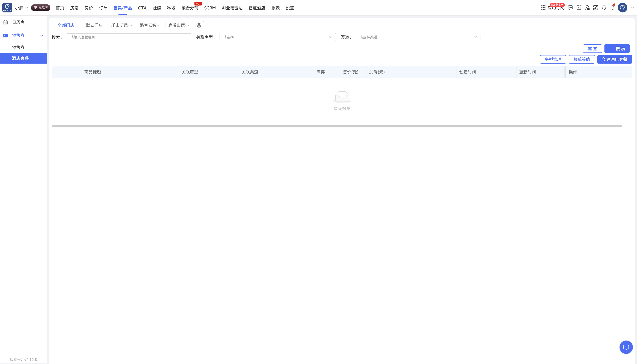Click the horizontal table scrollbar
The width and height of the screenshot is (637, 364).
click(x=337, y=126)
